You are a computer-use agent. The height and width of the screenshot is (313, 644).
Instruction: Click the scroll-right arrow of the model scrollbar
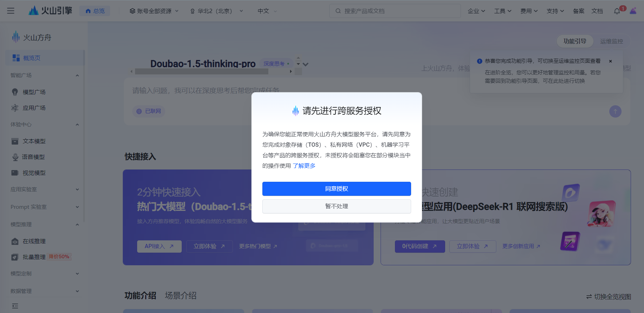click(x=291, y=71)
